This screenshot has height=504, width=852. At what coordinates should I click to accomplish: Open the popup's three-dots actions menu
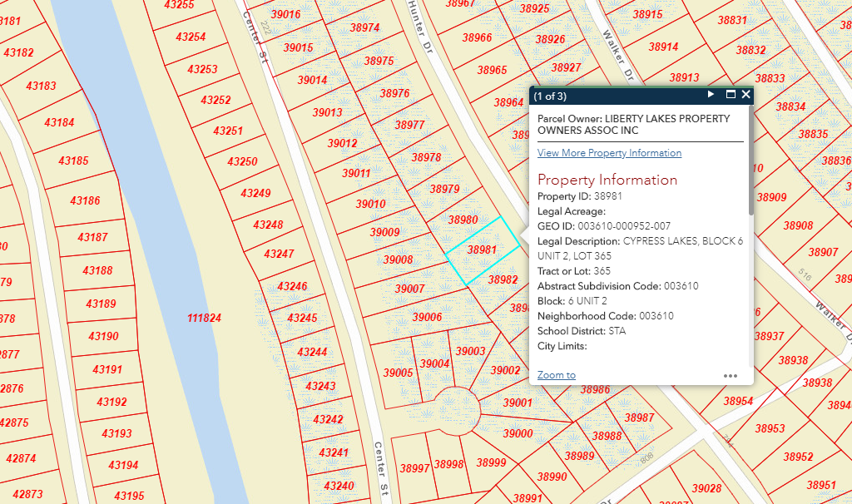coord(731,375)
